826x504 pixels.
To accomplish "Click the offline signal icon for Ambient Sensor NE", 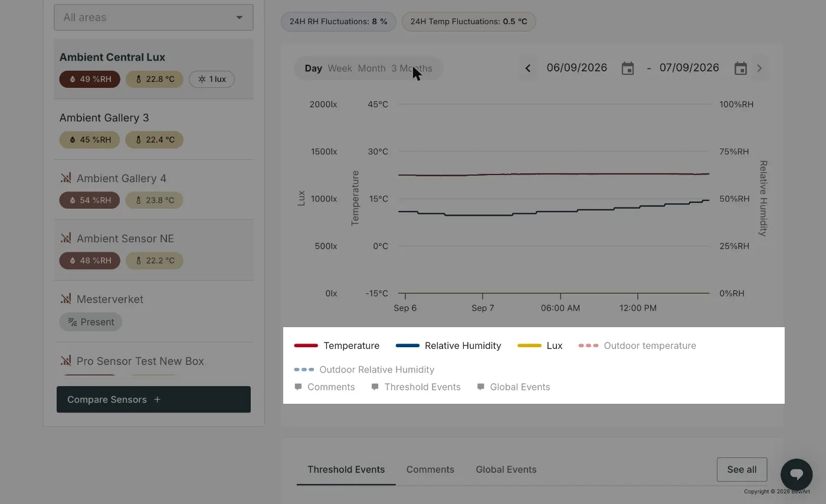I will click(x=65, y=238).
